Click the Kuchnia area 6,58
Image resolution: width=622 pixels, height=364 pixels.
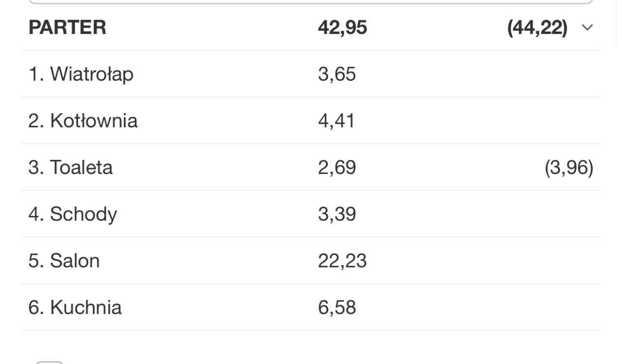(x=337, y=308)
